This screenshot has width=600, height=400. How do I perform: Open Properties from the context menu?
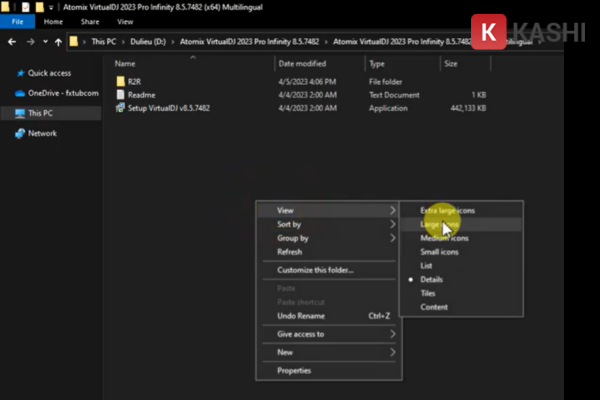(294, 371)
